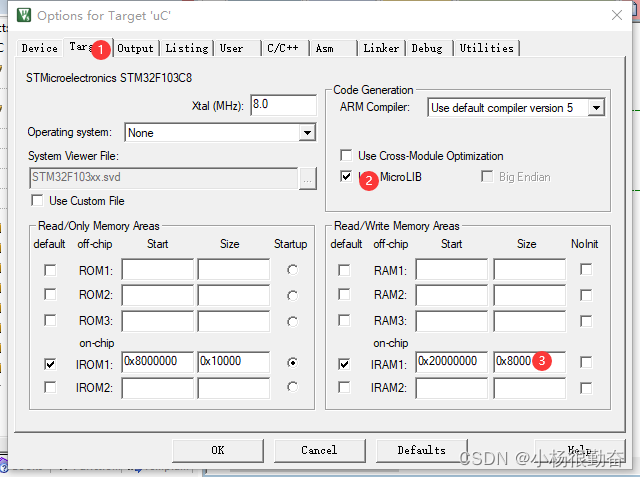Screen dimensions: 640x477
Task: Select the Utilities tab
Action: [487, 48]
